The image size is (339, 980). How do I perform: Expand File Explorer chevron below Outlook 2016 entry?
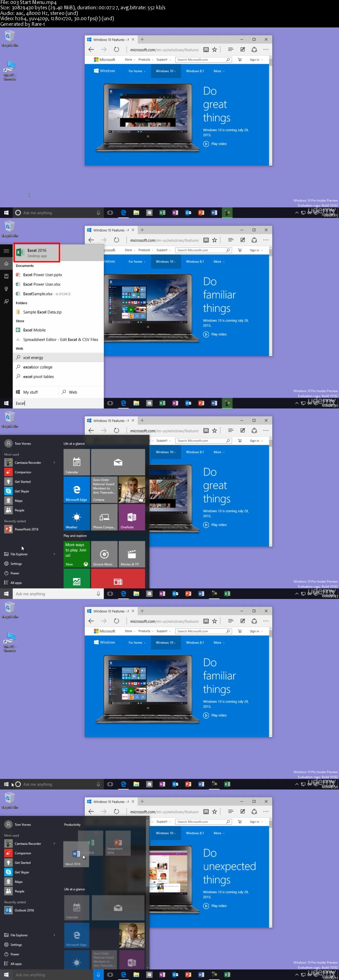coord(54,935)
